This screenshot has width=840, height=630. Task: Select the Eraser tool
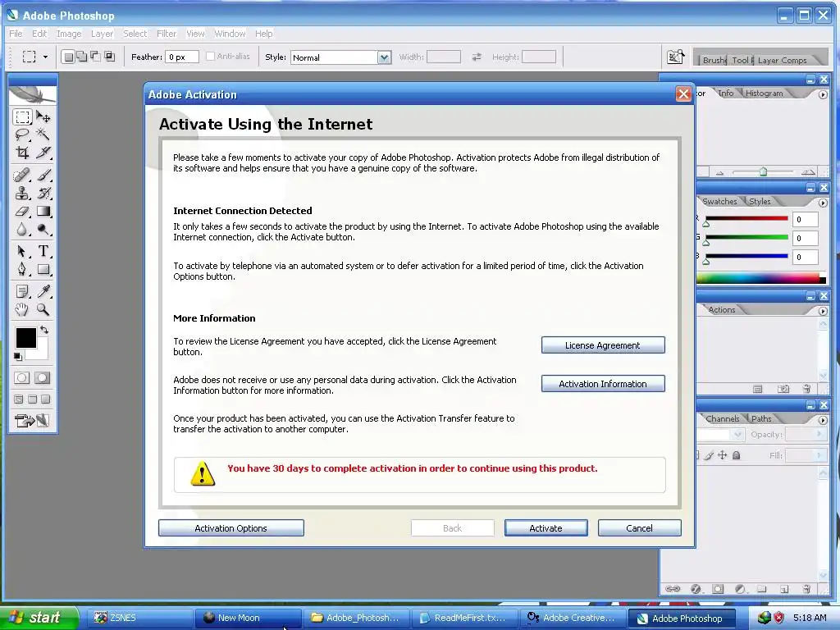click(22, 211)
